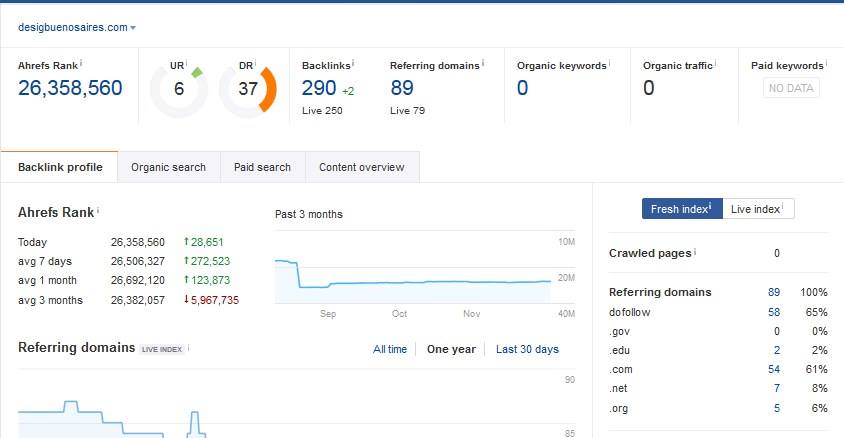This screenshot has height=438, width=844.
Task: Click info icon beside Organic keywords
Action: pyautogui.click(x=610, y=64)
